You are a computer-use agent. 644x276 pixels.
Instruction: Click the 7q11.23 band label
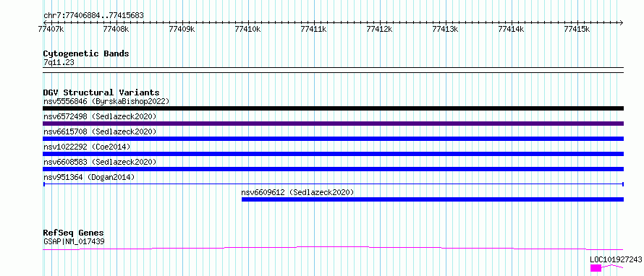[59, 62]
